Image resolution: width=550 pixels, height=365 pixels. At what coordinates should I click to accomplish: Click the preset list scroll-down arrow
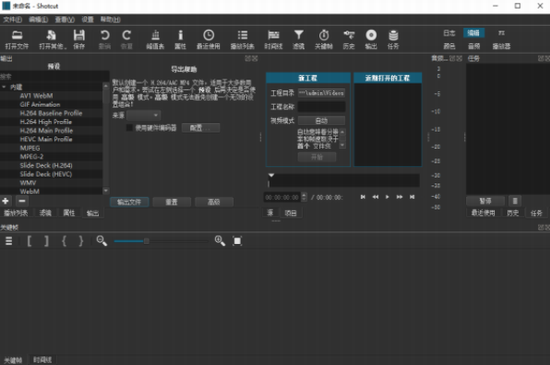pos(106,191)
